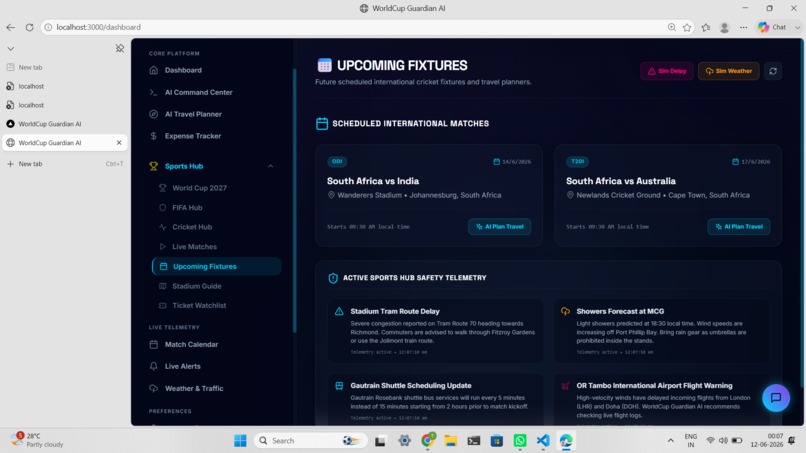Switch to first localhost tab
This screenshot has height=453, width=806.
coord(64,86)
